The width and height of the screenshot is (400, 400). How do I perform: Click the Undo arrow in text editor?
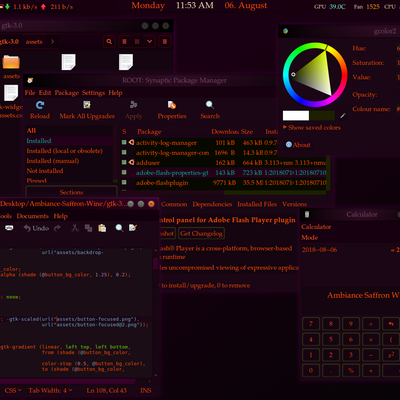coord(27,228)
